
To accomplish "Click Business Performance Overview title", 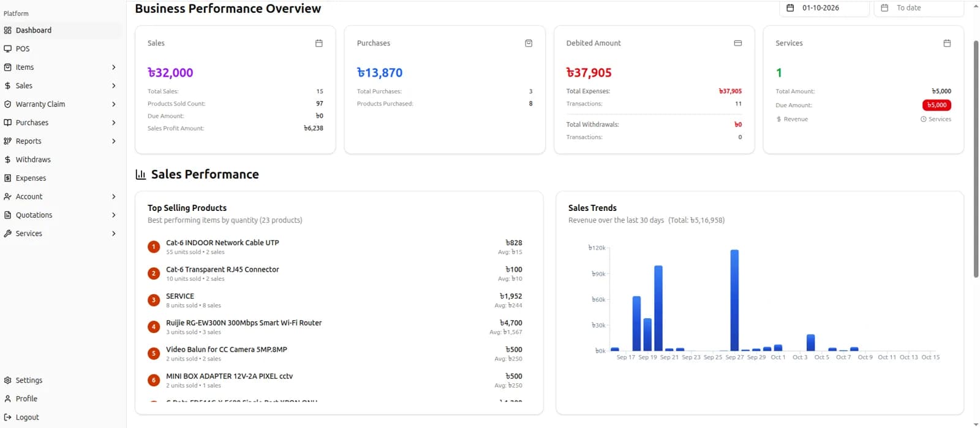I will pos(228,9).
